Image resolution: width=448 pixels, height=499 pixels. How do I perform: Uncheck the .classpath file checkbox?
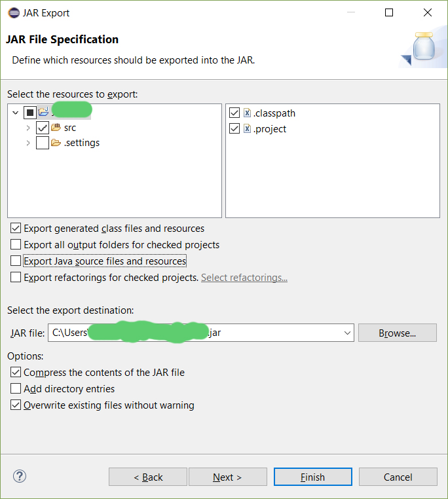tap(234, 113)
